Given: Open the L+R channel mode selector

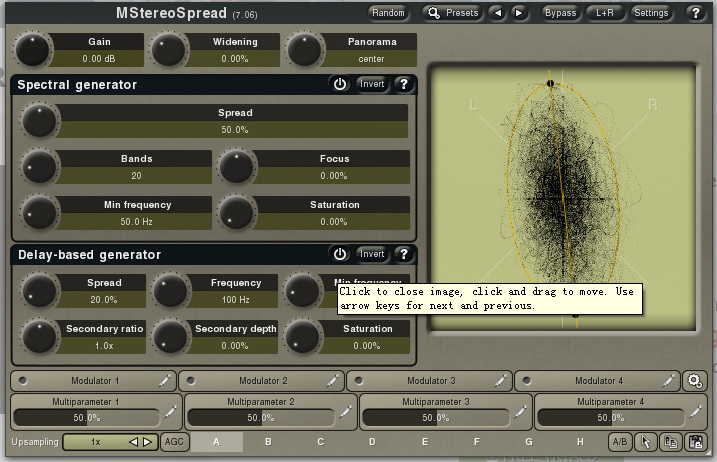Looking at the screenshot, I should coord(605,13).
